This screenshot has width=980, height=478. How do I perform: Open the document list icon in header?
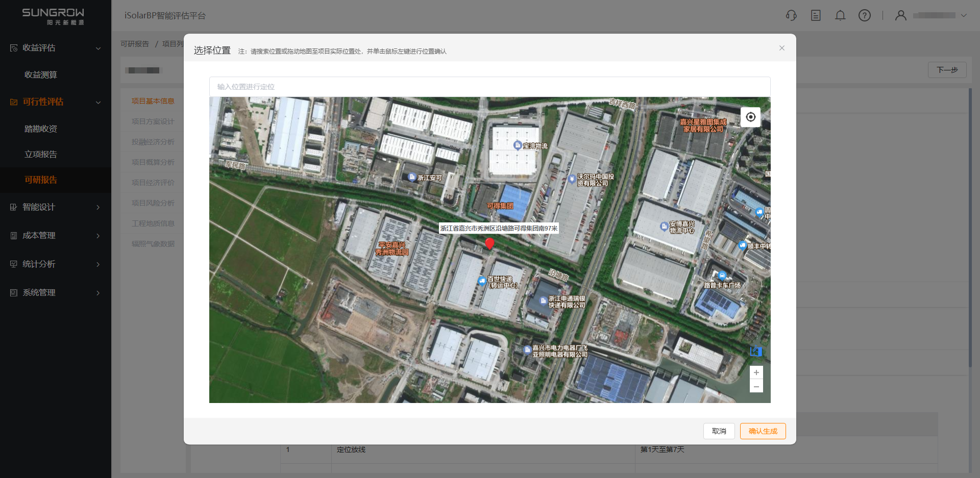click(816, 15)
